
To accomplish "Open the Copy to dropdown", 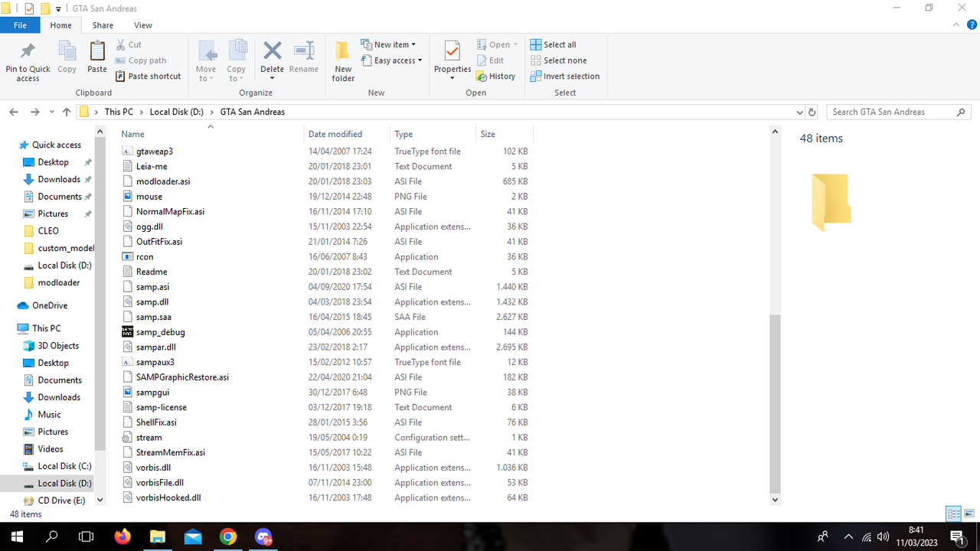I will point(236,61).
